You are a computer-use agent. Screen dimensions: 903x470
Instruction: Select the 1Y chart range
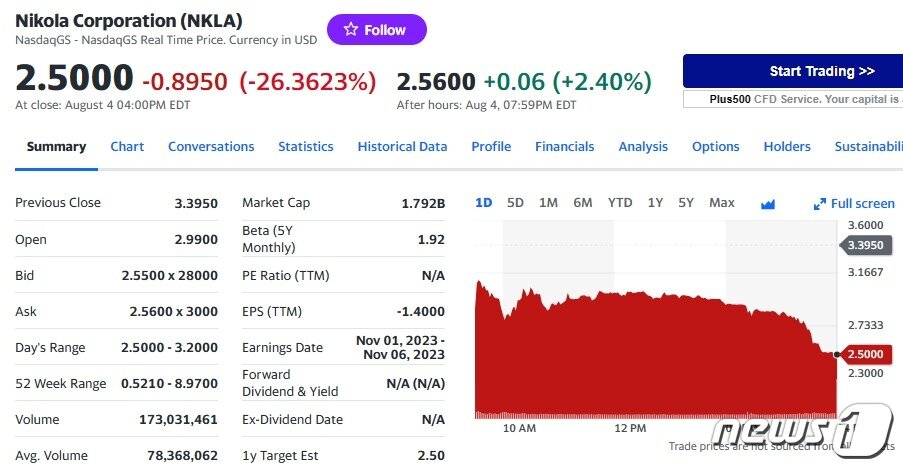coord(655,202)
